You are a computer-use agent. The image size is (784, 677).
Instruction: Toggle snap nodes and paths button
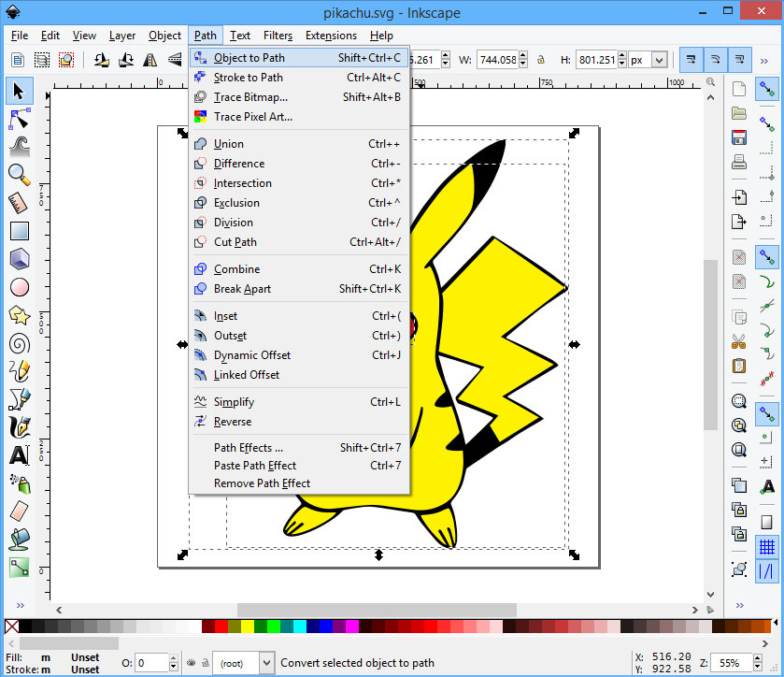pyautogui.click(x=766, y=258)
